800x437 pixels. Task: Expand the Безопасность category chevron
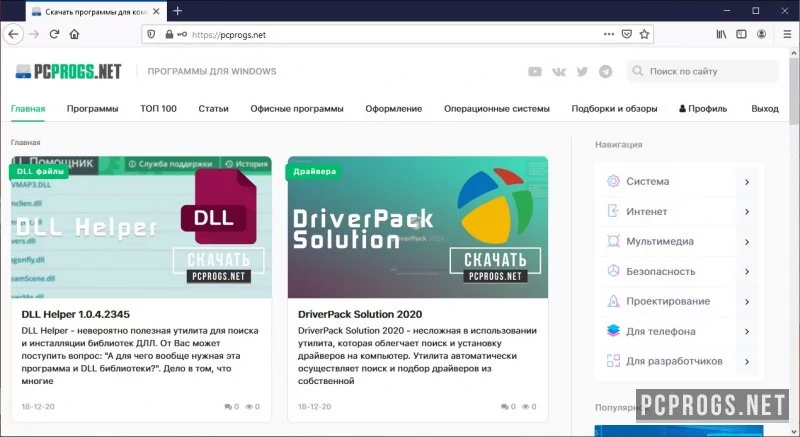tap(747, 272)
